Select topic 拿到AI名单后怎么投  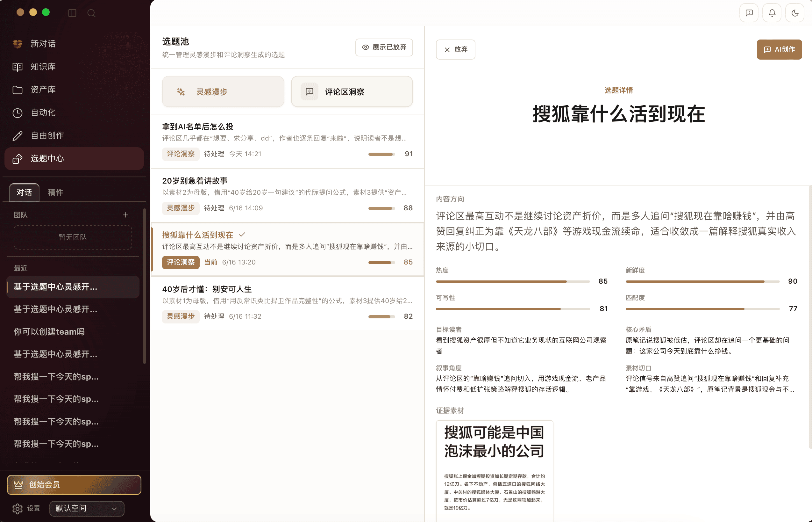click(288, 141)
